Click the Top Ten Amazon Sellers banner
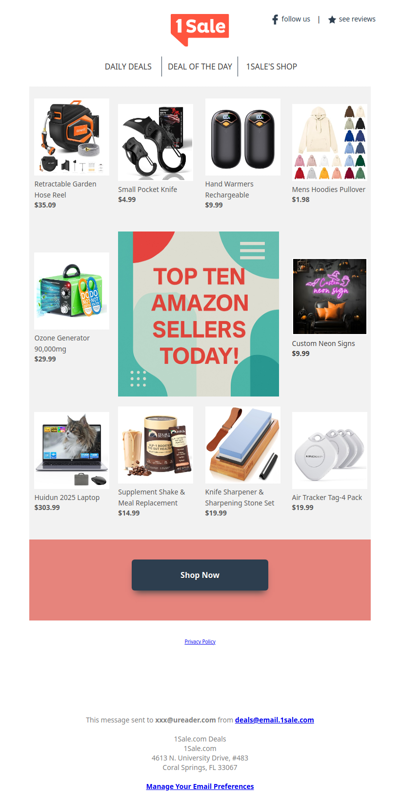 pyautogui.click(x=199, y=314)
